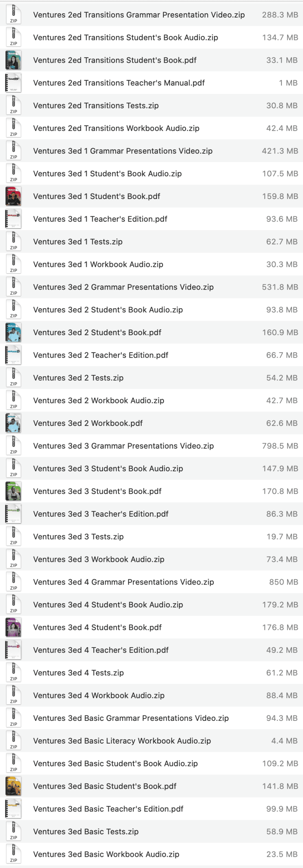Click Ventures 3ed Basic Teacher's Edition.pdf icon

point(14,809)
